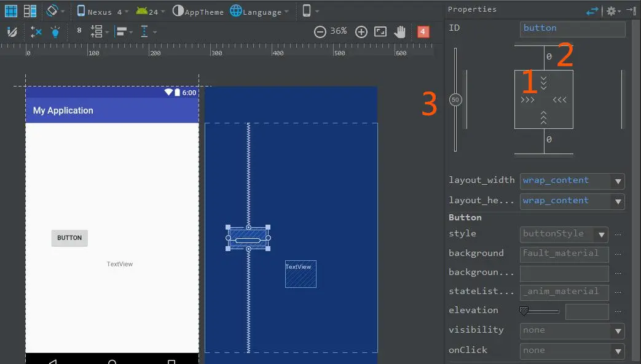
Task: Click the elevation slider handle
Action: (524, 311)
